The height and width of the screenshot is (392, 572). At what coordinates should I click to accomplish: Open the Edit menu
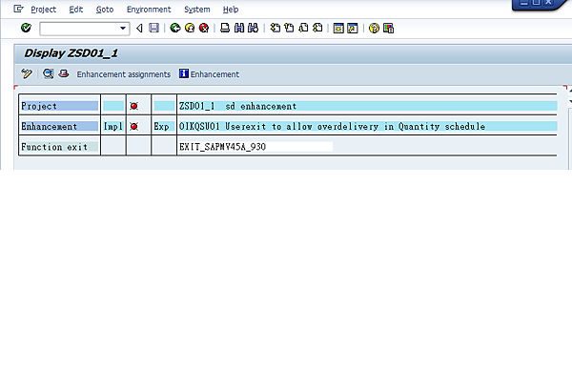coord(76,10)
